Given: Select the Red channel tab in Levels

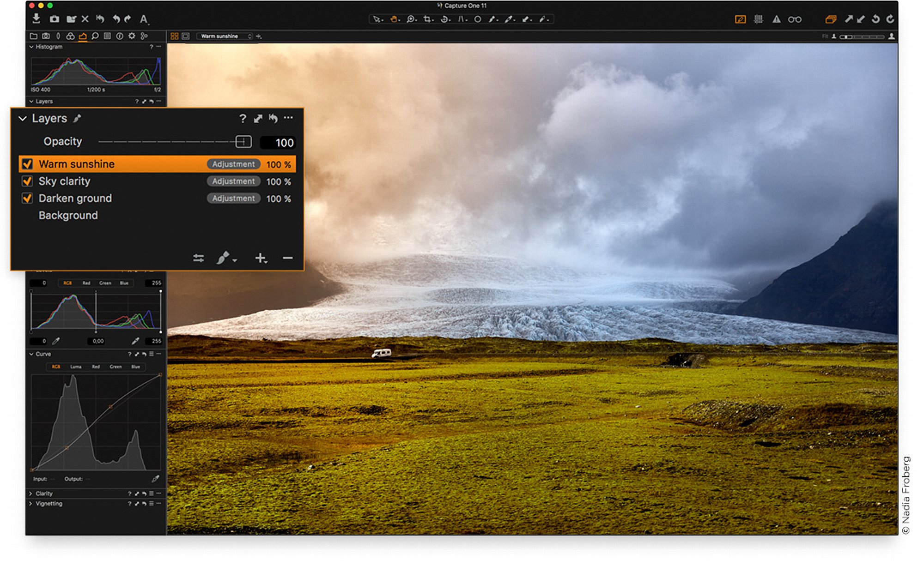Looking at the screenshot, I should (86, 283).
